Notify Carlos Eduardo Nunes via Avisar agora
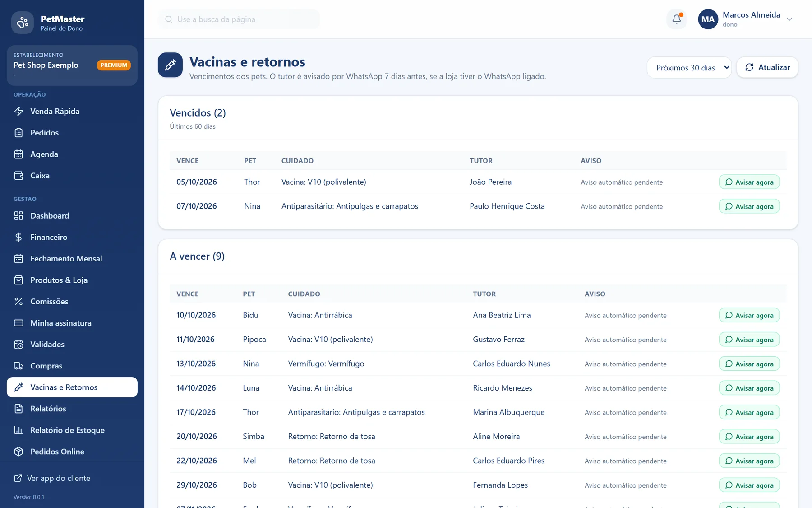812x508 pixels. 749,364
